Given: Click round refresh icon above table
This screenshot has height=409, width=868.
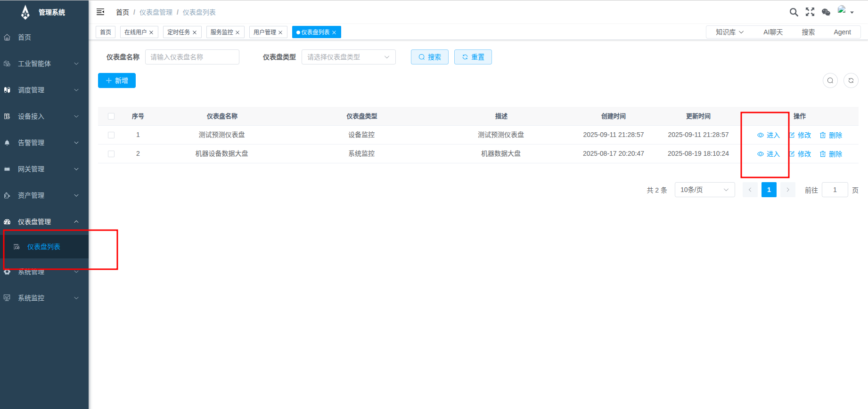Looking at the screenshot, I should pyautogui.click(x=851, y=80).
